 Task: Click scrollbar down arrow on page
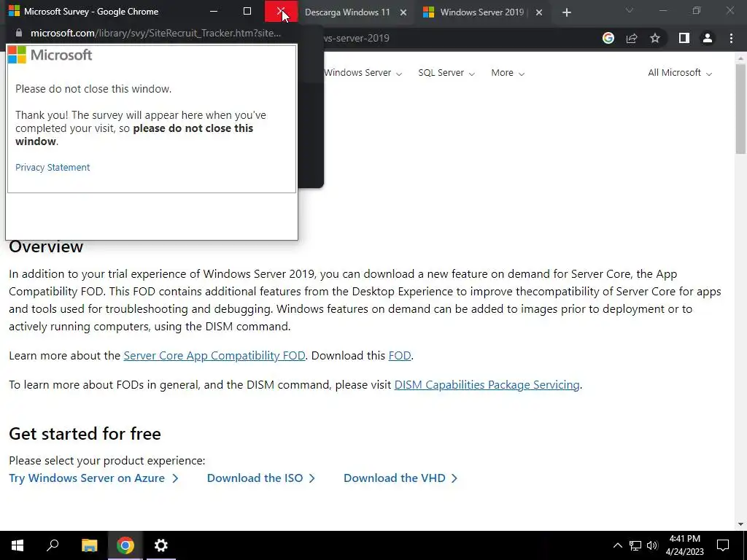point(740,524)
